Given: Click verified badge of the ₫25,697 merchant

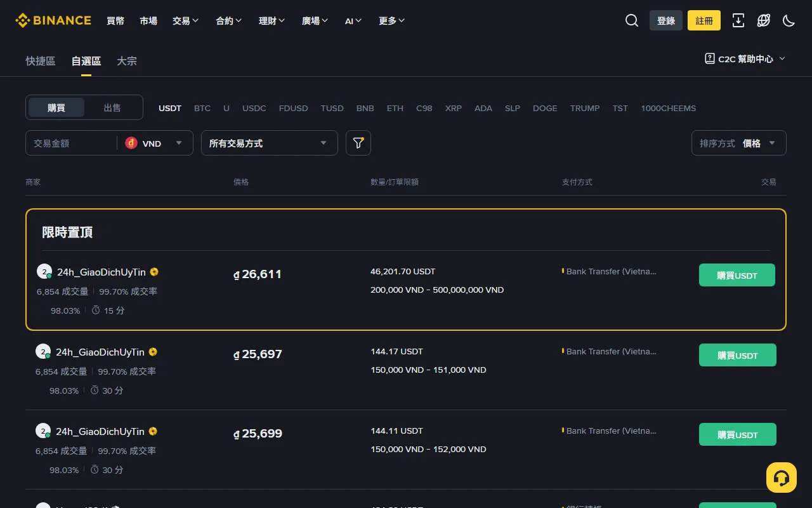Looking at the screenshot, I should click(153, 352).
